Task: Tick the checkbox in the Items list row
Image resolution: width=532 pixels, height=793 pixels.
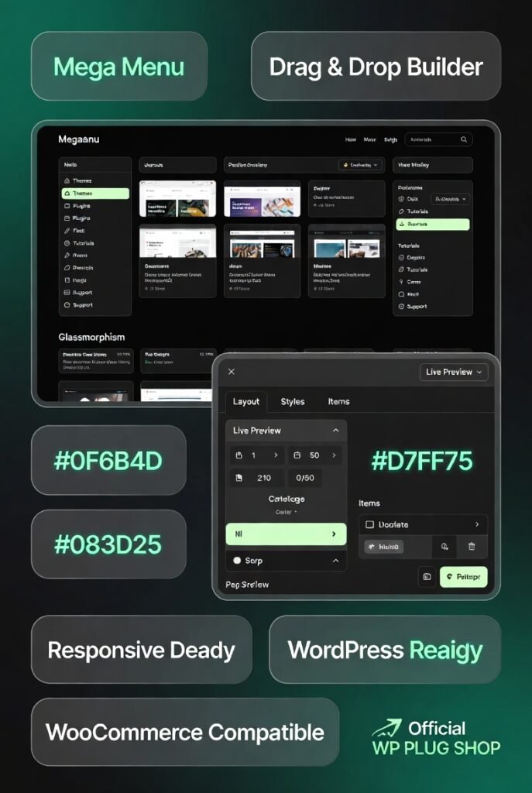Action: click(369, 524)
